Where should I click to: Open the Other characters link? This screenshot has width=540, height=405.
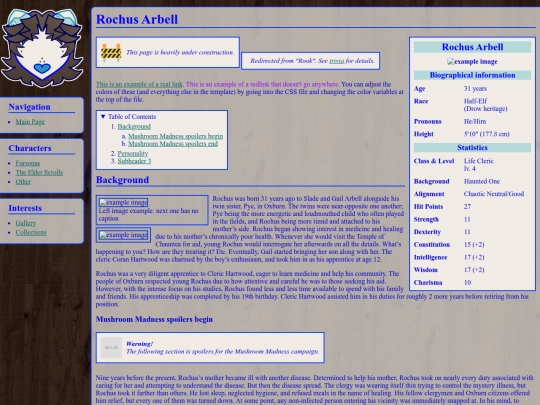(23, 182)
